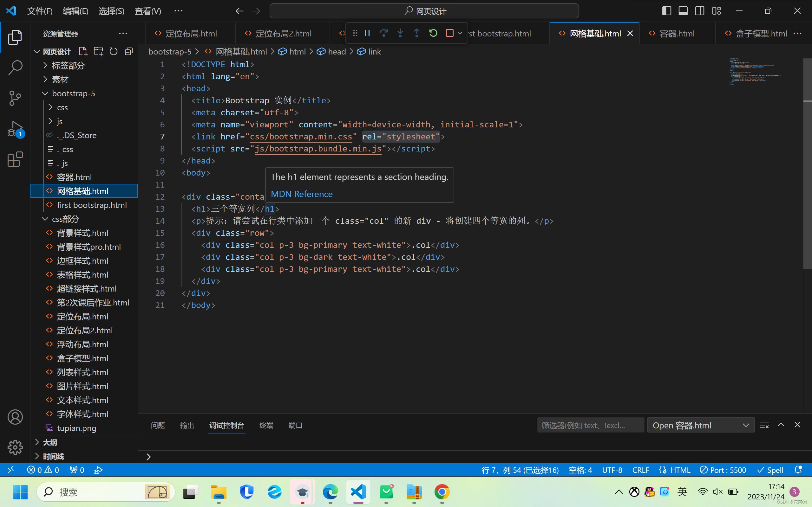Screen dimensions: 812x507
Task: Open the 'Open 容器.html' debug session dropdown
Action: (700, 425)
